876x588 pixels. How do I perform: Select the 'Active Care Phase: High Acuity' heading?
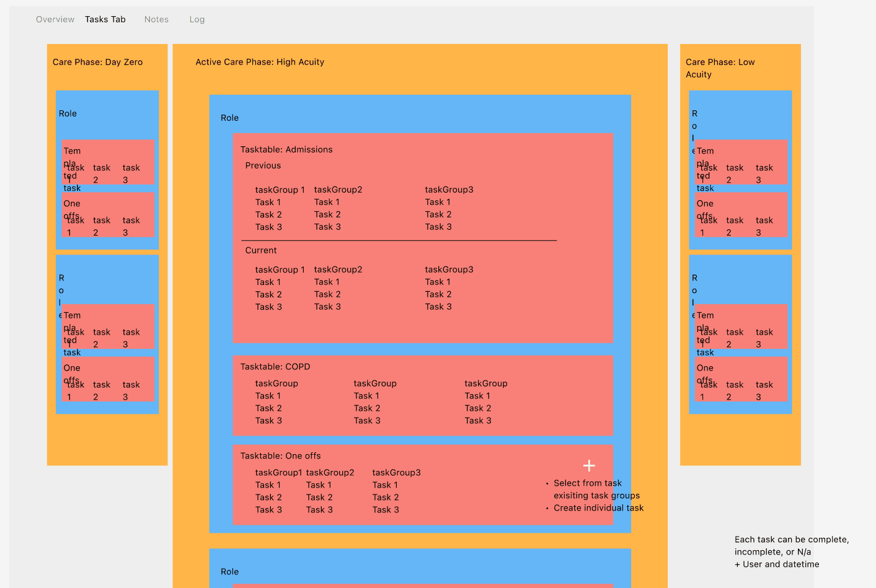(260, 62)
